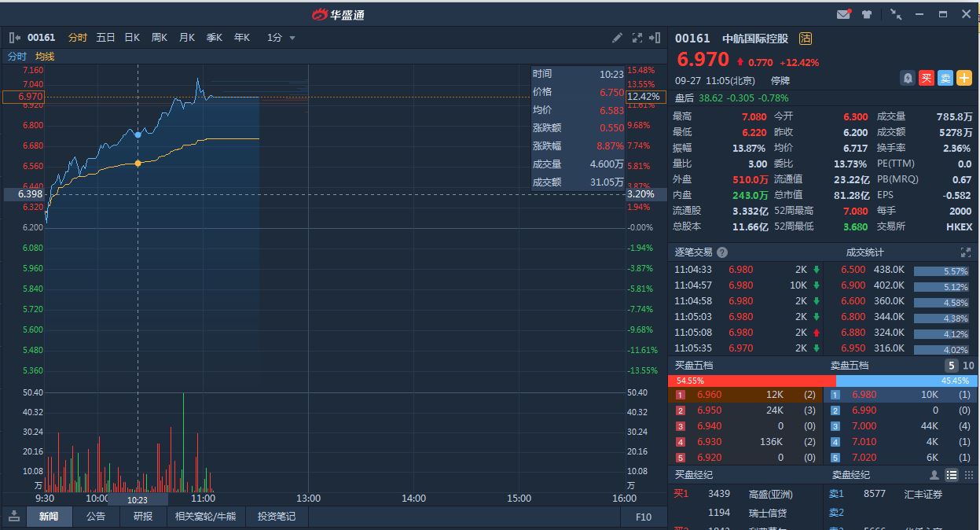
Task: Click the download icon at bottom left
Action: (13, 516)
